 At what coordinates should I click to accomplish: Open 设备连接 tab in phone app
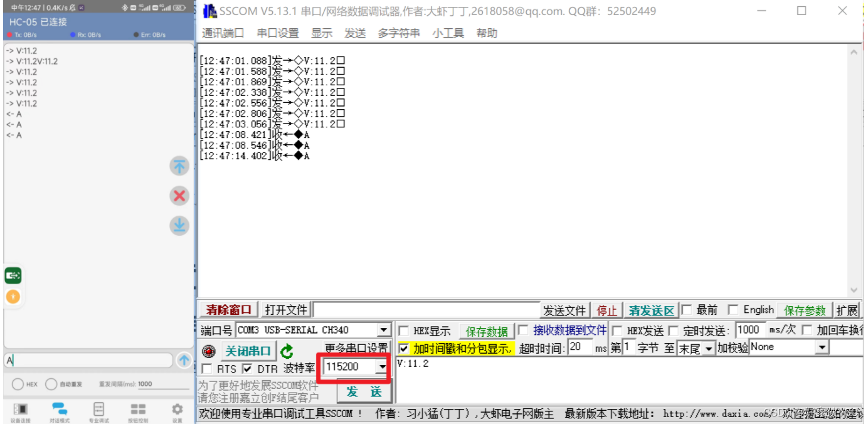point(20,413)
